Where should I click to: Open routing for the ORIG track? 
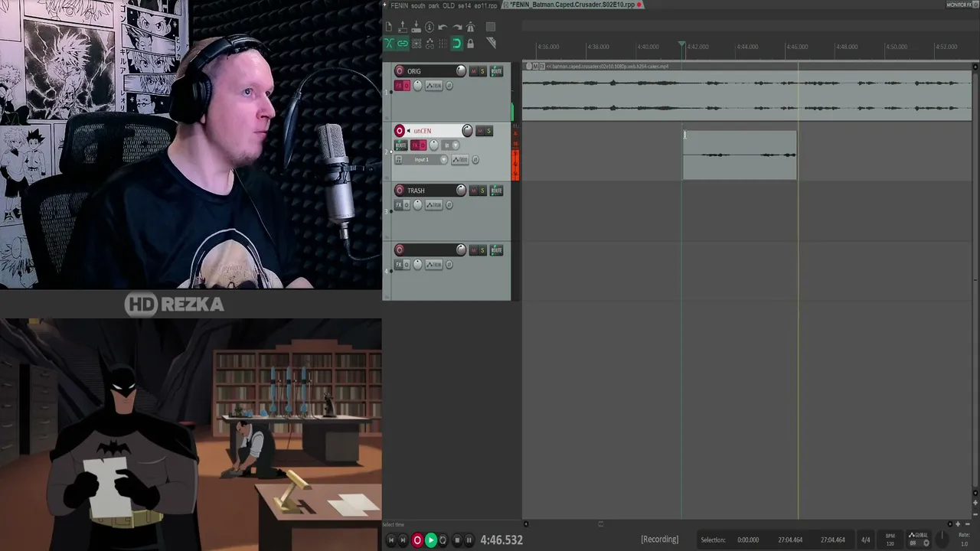pyautogui.click(x=496, y=71)
